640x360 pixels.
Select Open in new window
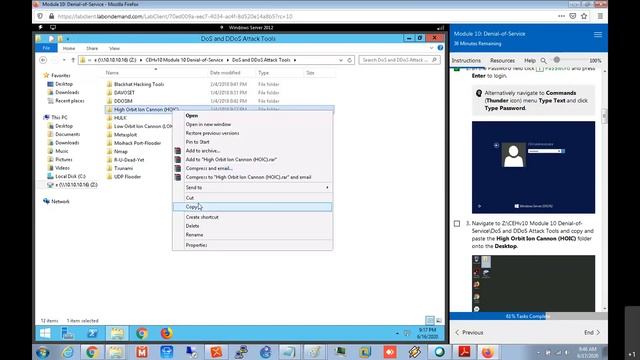pos(252,124)
